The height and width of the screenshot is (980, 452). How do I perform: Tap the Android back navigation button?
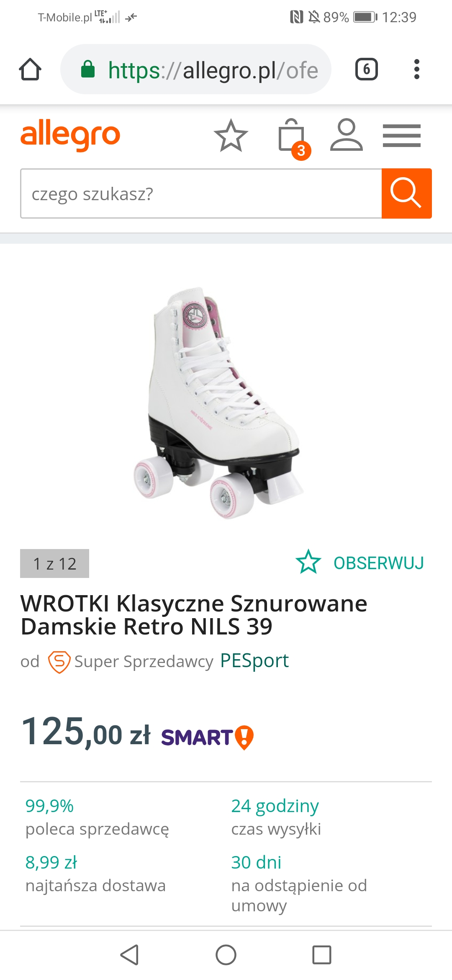[x=129, y=955]
